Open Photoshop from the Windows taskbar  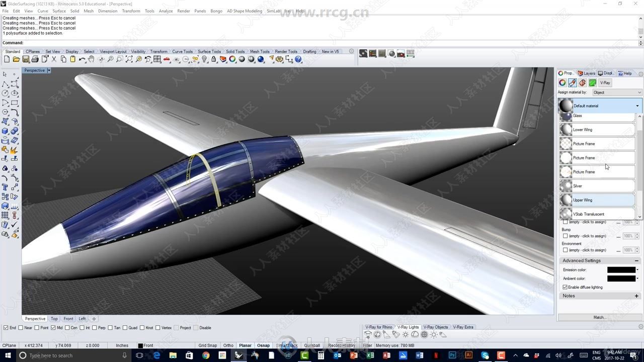point(452,355)
